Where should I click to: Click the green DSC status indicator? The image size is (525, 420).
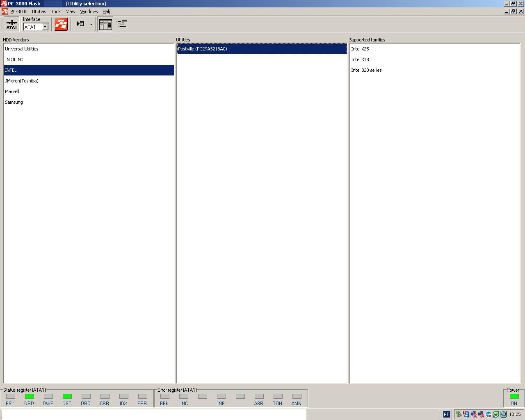tap(67, 396)
